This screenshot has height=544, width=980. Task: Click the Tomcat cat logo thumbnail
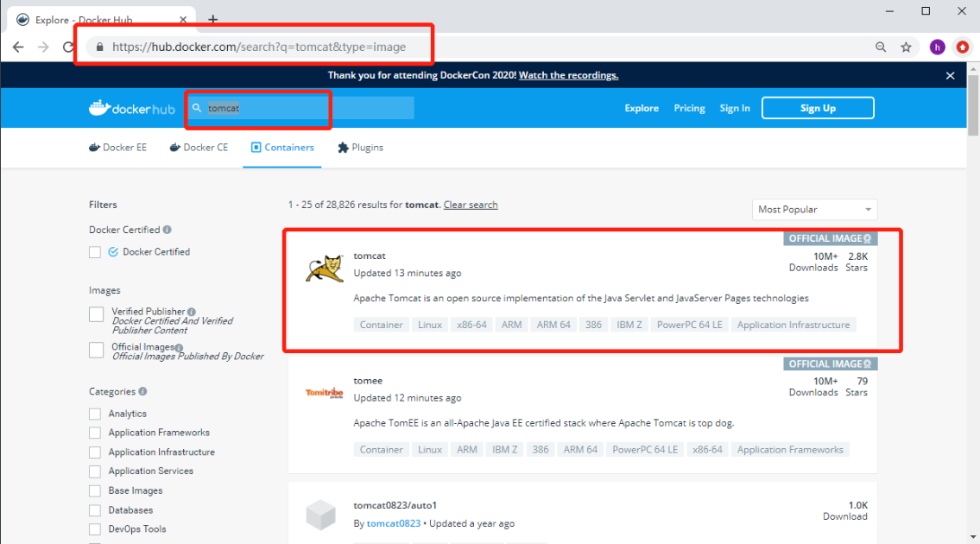(325, 269)
